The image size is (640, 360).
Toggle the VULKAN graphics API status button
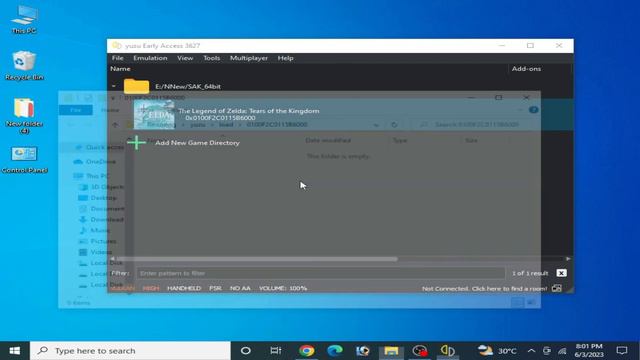pyautogui.click(x=122, y=288)
